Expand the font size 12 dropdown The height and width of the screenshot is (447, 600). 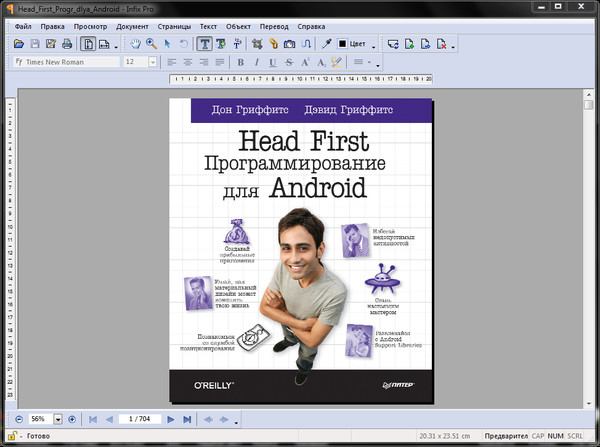[x=152, y=62]
